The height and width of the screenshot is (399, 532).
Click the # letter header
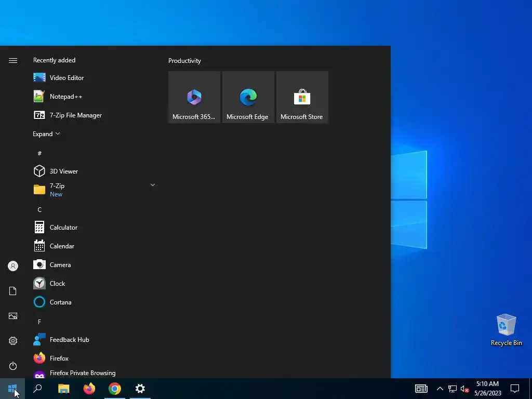pyautogui.click(x=39, y=153)
